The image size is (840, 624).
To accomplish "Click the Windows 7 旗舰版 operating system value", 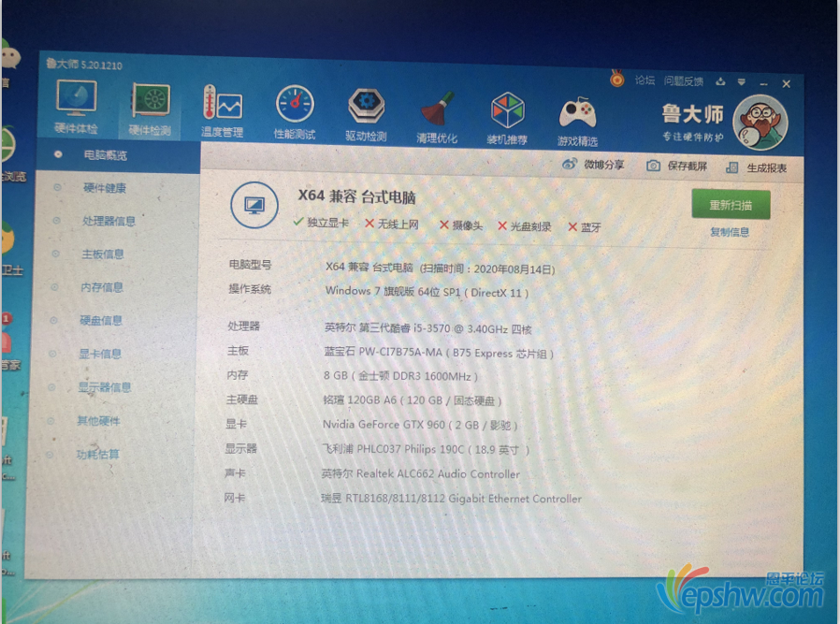I will pyautogui.click(x=427, y=292).
